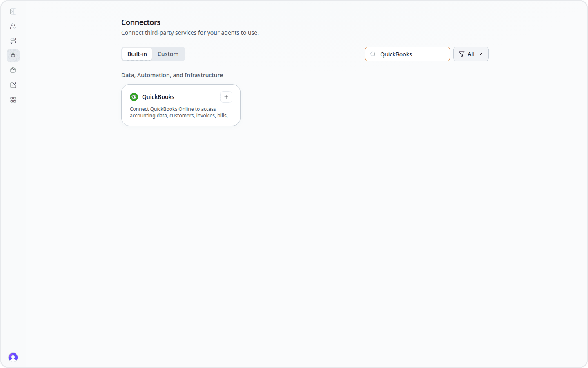Open the All filter dropdown
The width and height of the screenshot is (588, 368).
tap(471, 54)
